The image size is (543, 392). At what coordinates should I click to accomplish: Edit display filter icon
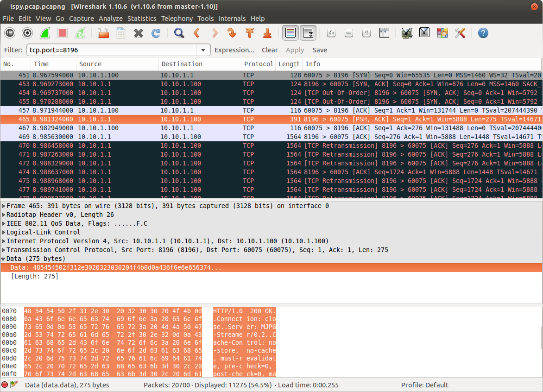424,33
